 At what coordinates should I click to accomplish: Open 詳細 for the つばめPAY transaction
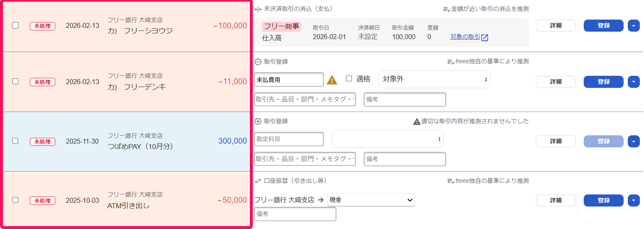[x=556, y=141]
